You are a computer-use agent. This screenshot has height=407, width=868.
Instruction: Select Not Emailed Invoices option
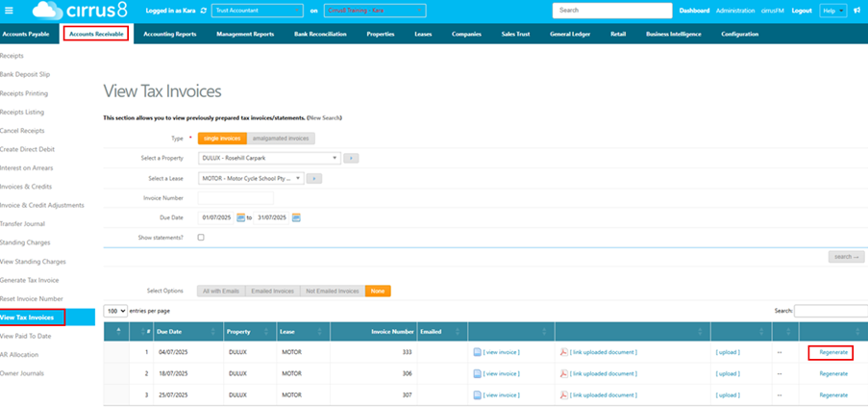coord(333,292)
